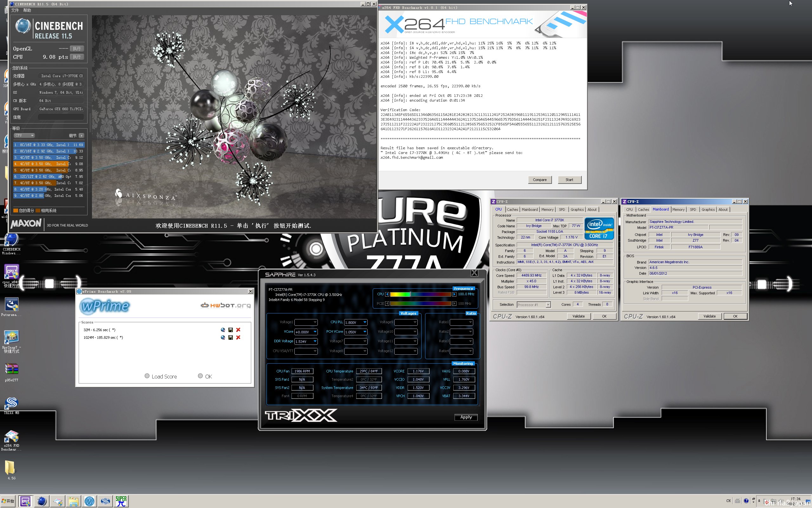Viewport: 812px width, 508px height.
Task: Click the wPrime taskbar button
Action: pos(89,501)
